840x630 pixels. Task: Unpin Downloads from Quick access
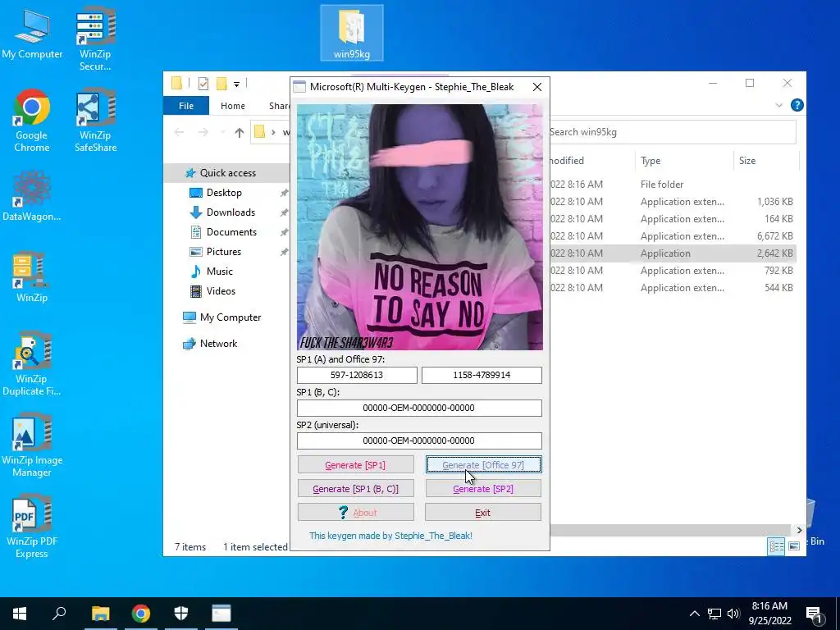[284, 212]
